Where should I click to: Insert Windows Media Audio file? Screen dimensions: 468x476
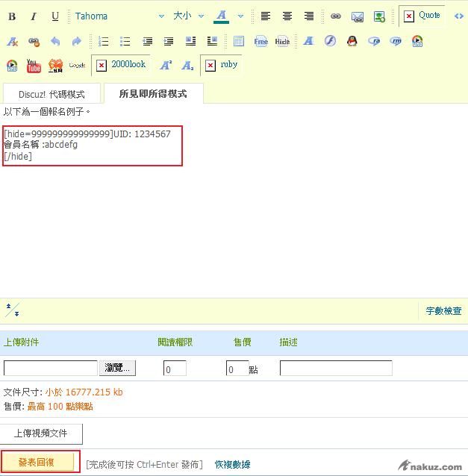pyautogui.click(x=417, y=41)
